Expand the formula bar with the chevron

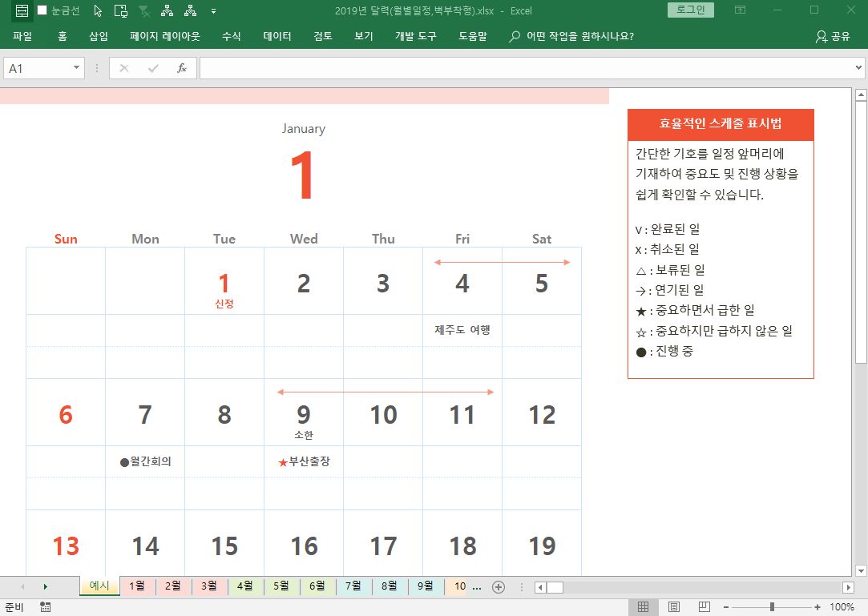858,68
